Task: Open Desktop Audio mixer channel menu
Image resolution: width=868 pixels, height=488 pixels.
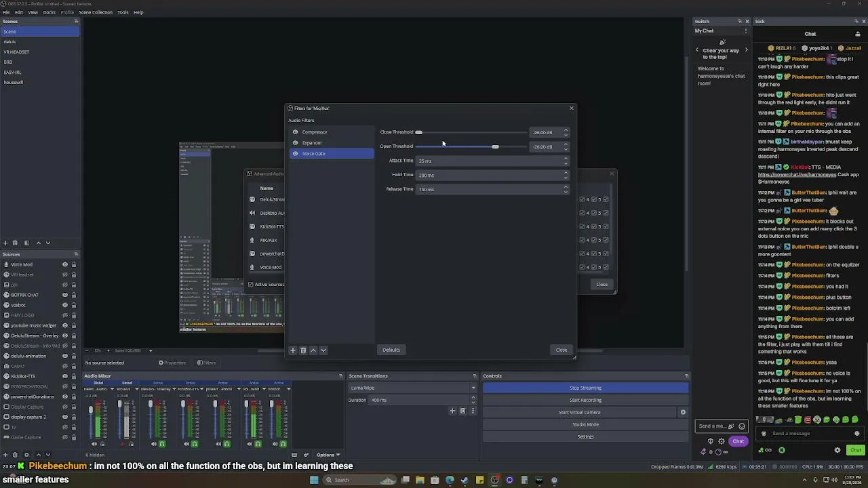Action: (112, 389)
